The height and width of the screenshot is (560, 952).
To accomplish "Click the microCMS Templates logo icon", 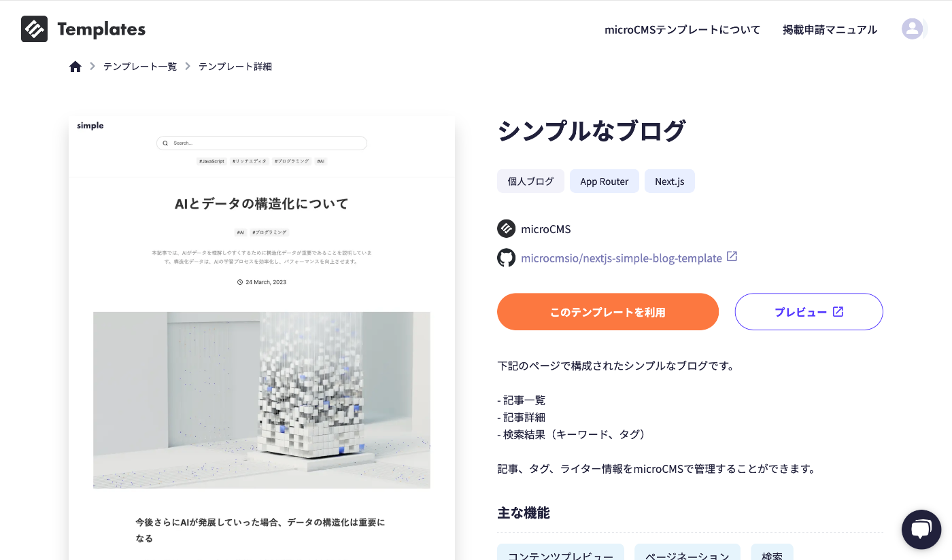I will point(34,29).
